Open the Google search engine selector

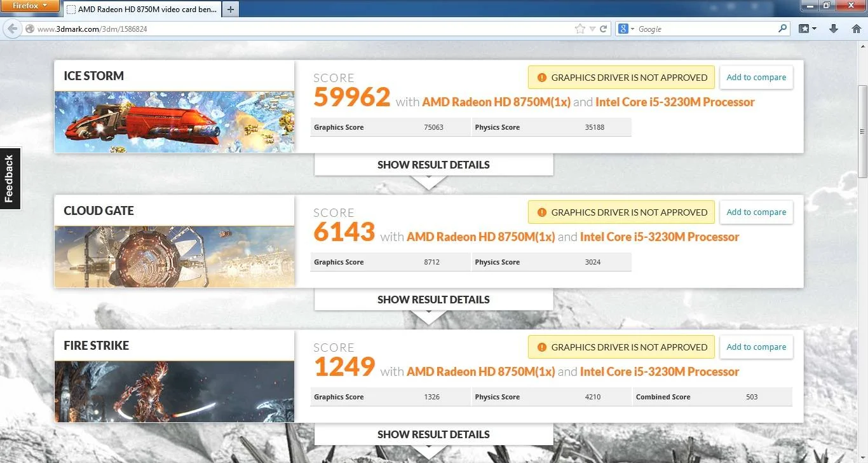pos(626,29)
